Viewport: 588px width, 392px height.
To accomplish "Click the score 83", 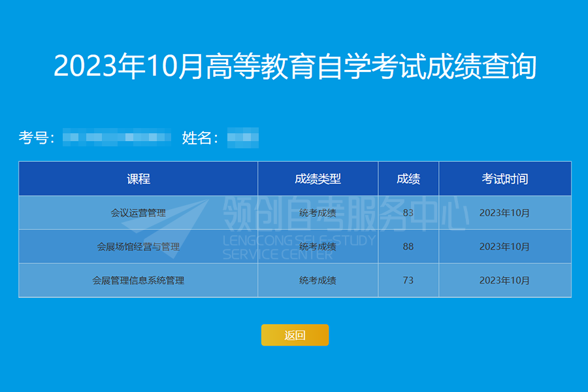I will [408, 213].
